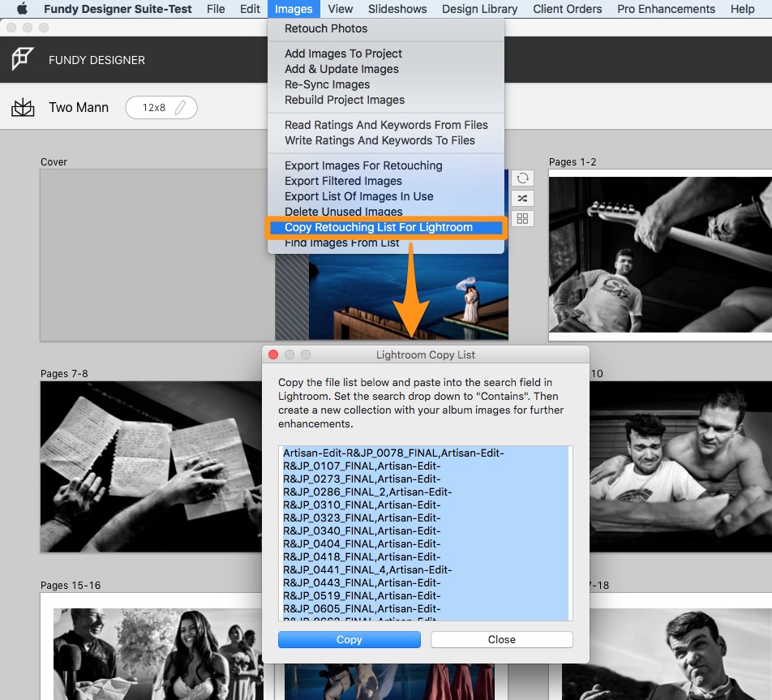Close the open Images menu

click(x=294, y=9)
